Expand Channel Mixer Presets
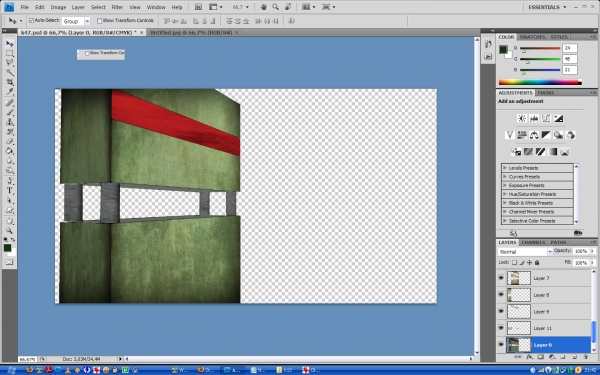Screen dimensions: 600x375 [x=505, y=212]
